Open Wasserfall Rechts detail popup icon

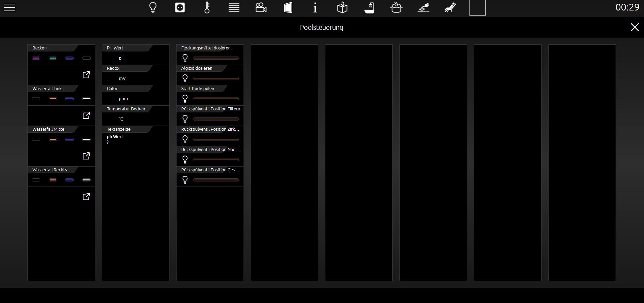[87, 197]
